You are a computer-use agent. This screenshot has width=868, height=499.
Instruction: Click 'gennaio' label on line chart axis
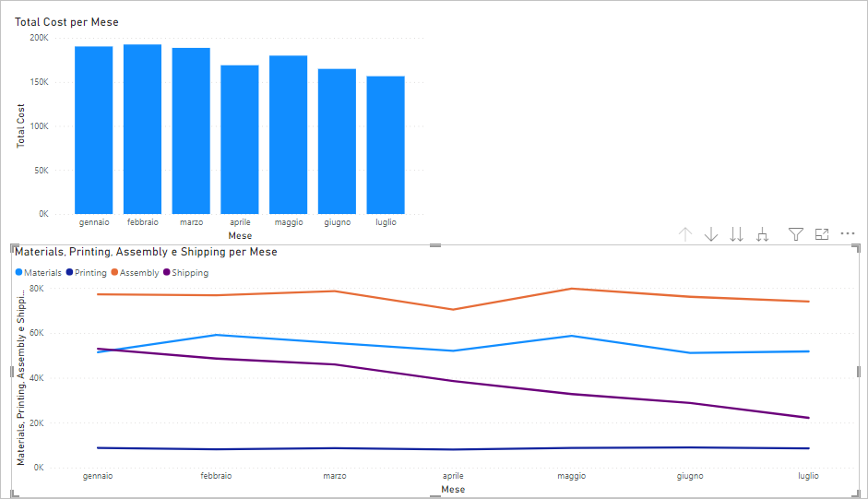point(98,476)
